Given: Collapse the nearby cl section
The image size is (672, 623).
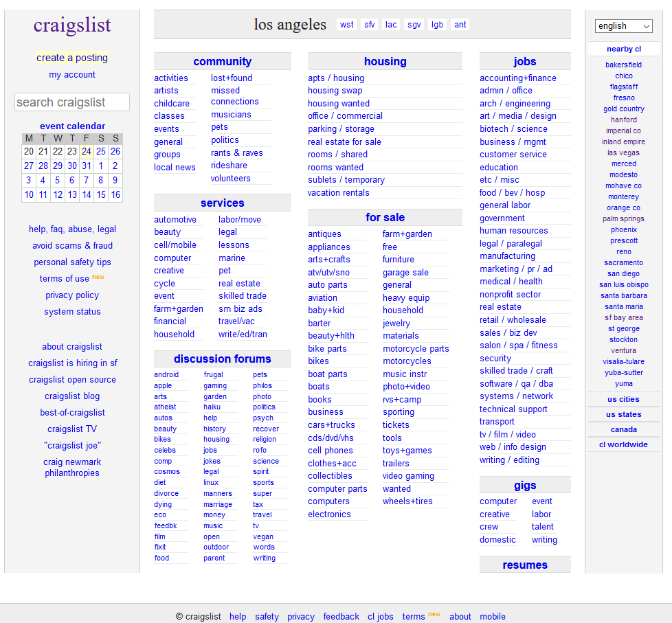Looking at the screenshot, I should pyautogui.click(x=624, y=49).
